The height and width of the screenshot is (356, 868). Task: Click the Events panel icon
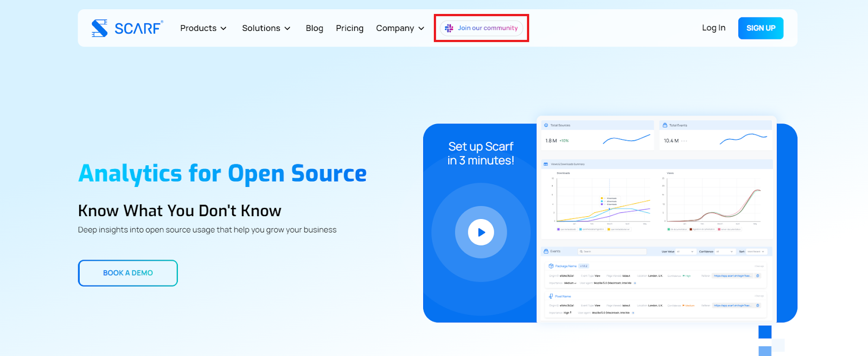(546, 251)
